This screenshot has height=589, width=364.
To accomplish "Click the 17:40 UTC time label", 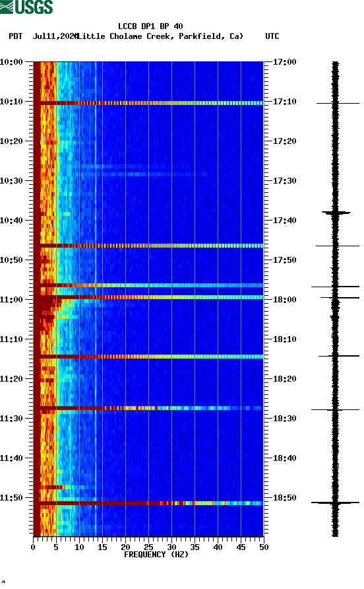I will [x=284, y=221].
